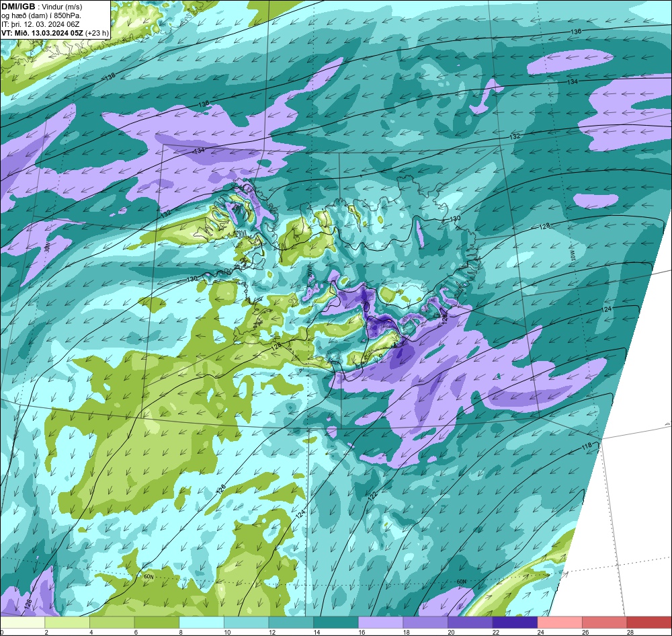Screen dimensions: 672x636
Task: Click the legend tick label 2
Action: click(46, 632)
